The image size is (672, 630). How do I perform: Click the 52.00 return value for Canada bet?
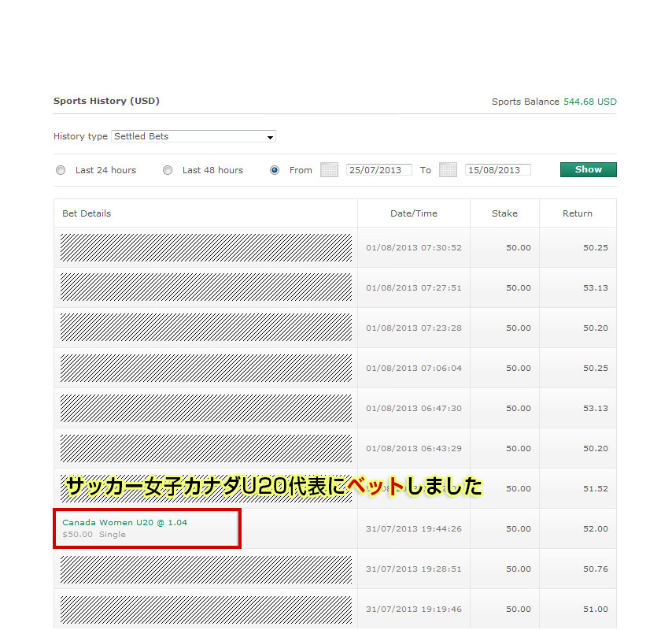595,529
